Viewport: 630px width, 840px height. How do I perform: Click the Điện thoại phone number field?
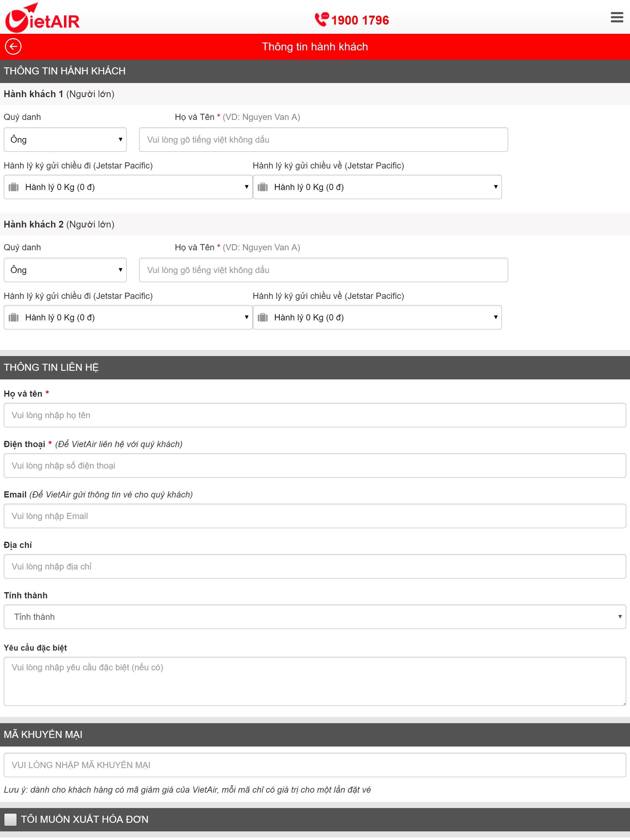315,466
